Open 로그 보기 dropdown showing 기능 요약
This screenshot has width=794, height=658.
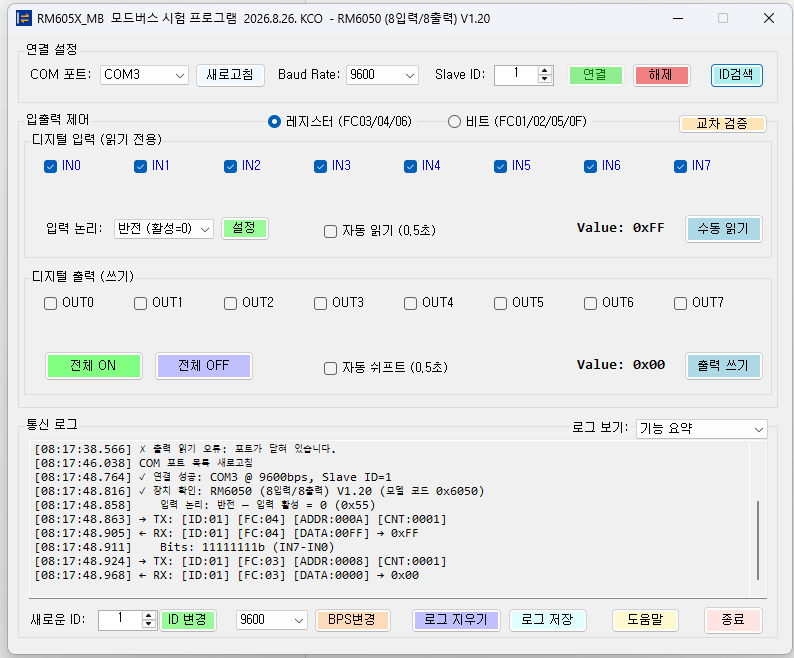point(702,429)
